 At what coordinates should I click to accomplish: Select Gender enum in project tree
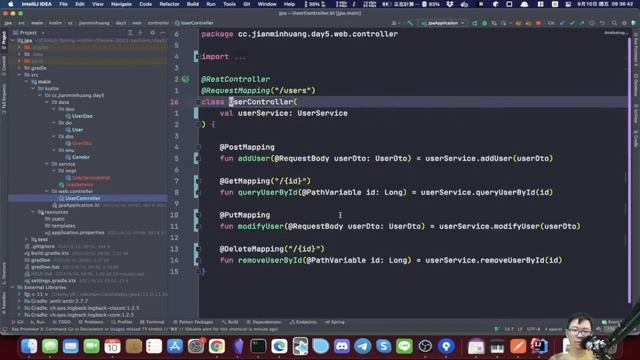point(78,157)
